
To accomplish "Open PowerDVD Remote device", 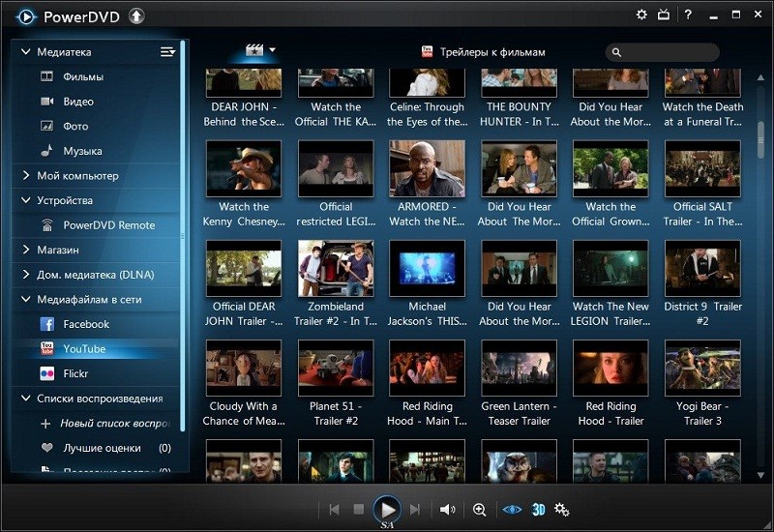I will [108, 225].
